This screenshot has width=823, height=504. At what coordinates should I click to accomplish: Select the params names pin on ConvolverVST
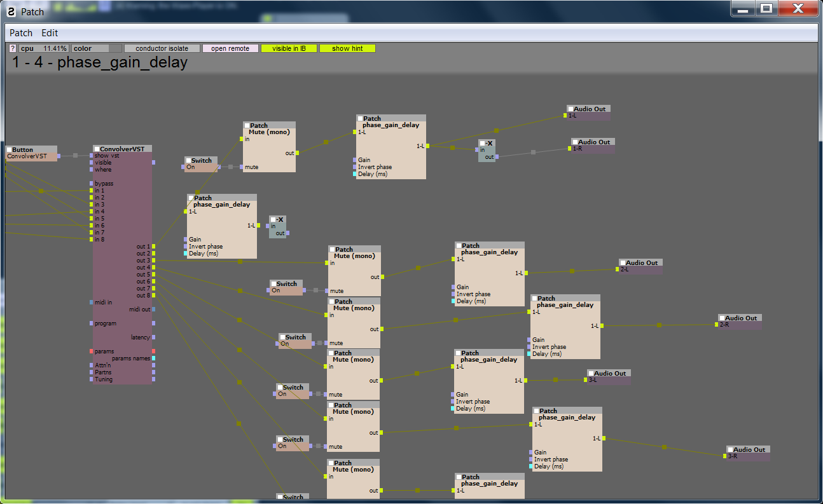pyautogui.click(x=154, y=358)
